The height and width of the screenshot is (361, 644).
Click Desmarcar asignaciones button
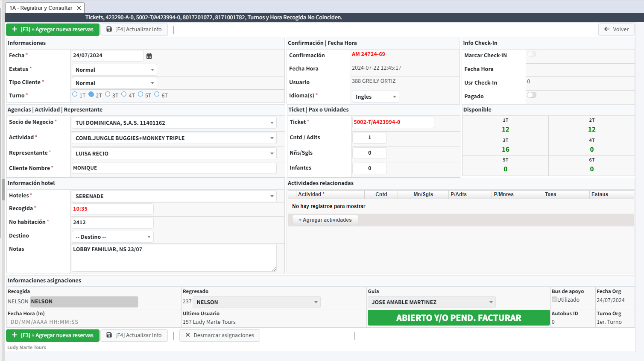click(x=220, y=335)
